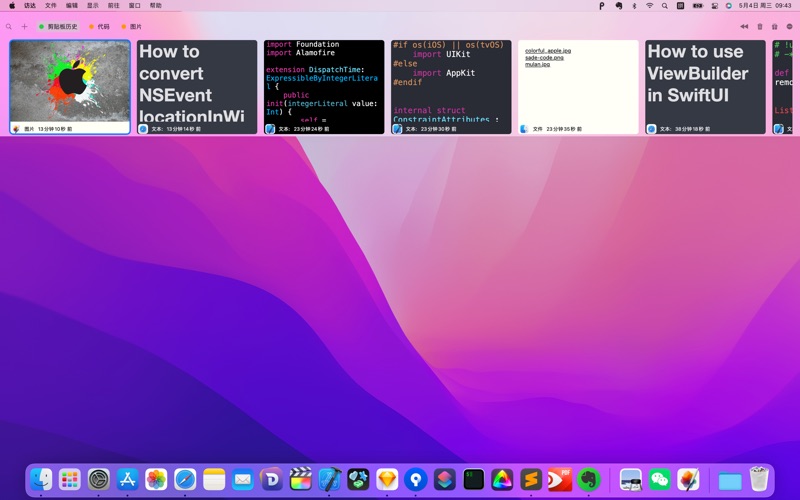Screen dimensions: 800x500
Task: Open Final Cut Pro from the dock
Action: point(300,480)
